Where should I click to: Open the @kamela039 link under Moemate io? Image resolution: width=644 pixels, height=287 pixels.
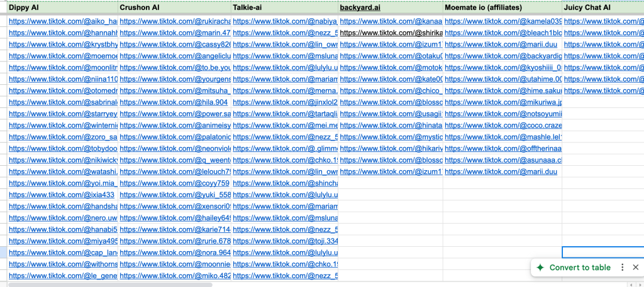tap(502, 21)
